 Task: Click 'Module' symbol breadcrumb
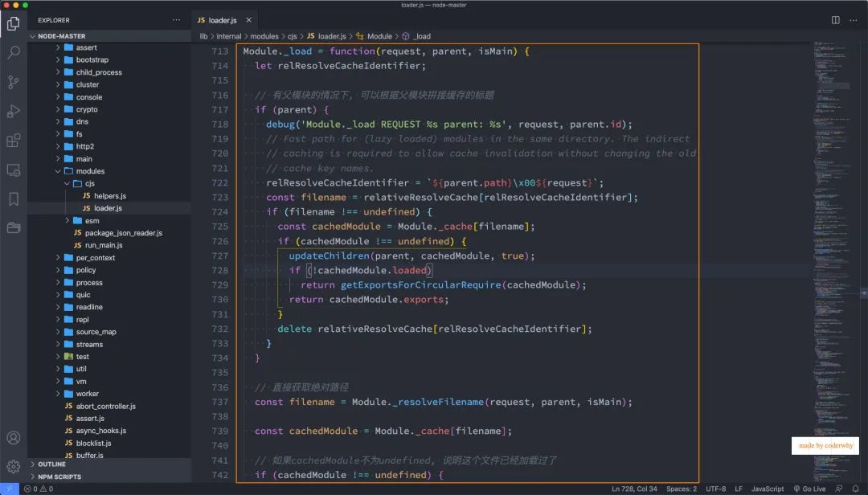pyautogui.click(x=375, y=36)
